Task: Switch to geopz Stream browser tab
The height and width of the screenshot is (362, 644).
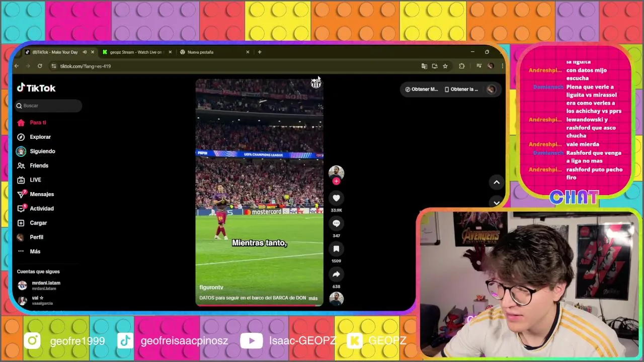Action: (x=136, y=52)
